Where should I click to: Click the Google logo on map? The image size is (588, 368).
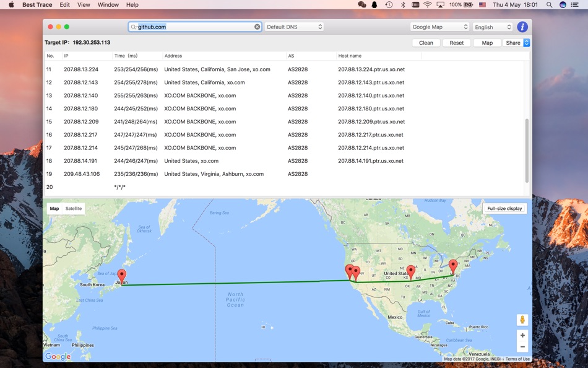point(58,356)
